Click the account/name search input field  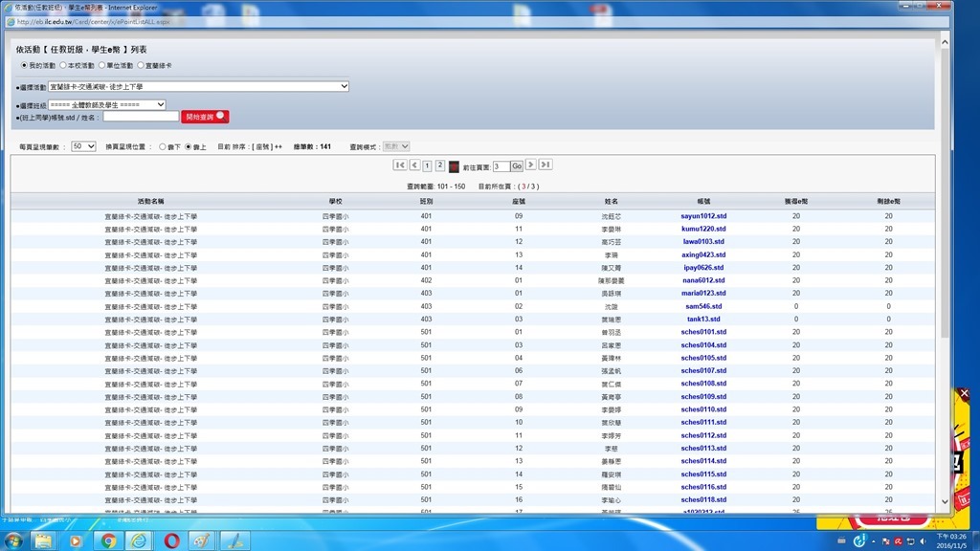pos(141,117)
